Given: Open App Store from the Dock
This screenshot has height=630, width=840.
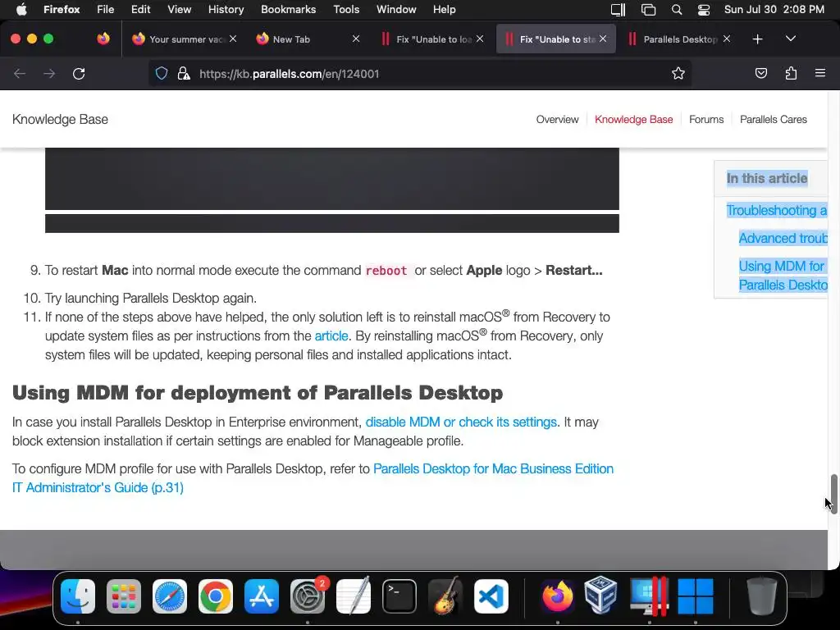Looking at the screenshot, I should click(262, 596).
